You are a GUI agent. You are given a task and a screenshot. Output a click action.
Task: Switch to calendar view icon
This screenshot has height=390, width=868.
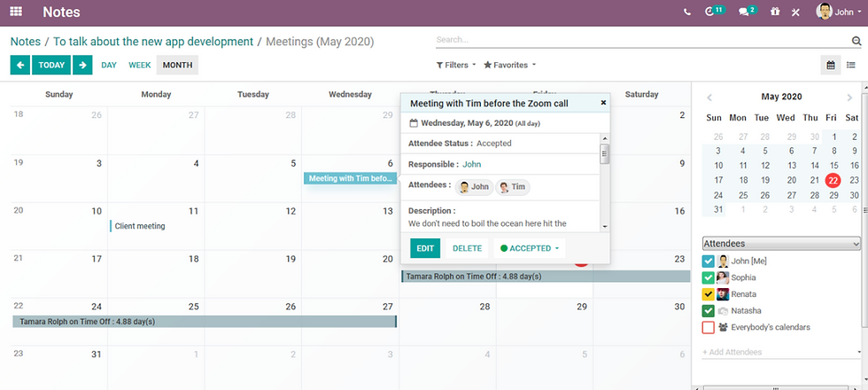click(831, 65)
